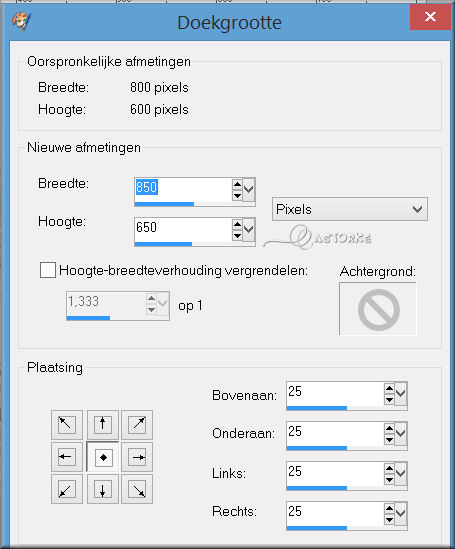The width and height of the screenshot is (455, 549).
Task: Enable Hoogte-breedteverhouding vergrendelen checkbox
Action: pos(48,270)
